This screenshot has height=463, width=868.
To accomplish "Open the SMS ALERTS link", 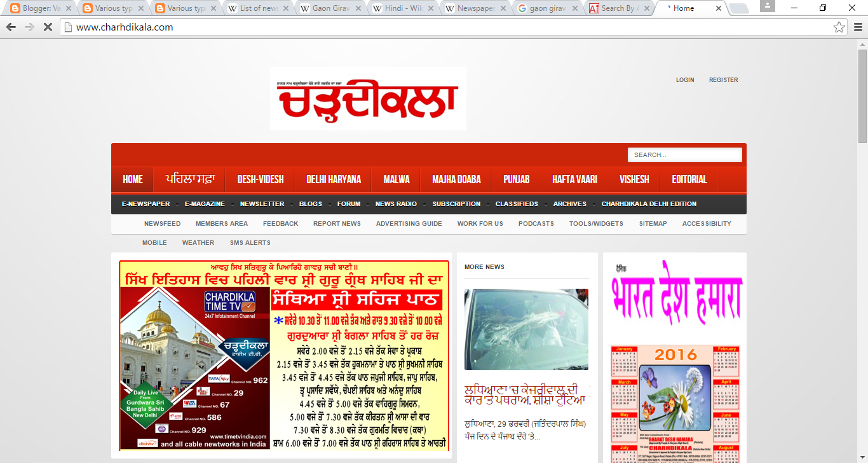I will pos(250,243).
